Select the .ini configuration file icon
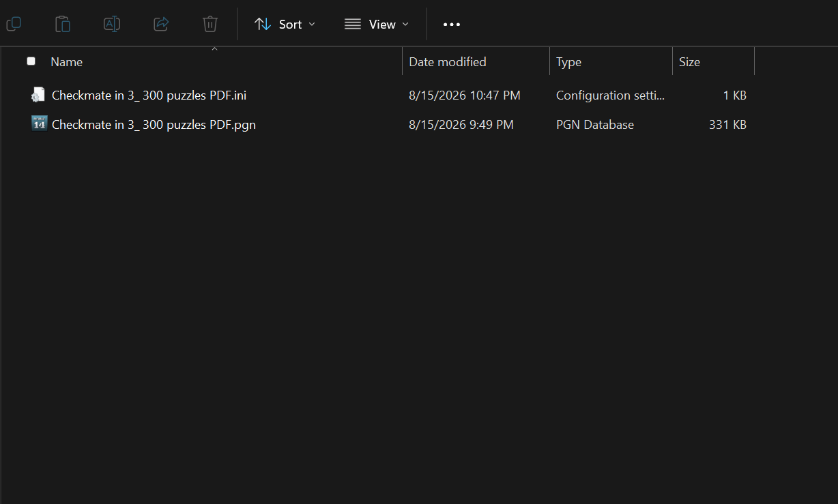 click(x=38, y=95)
